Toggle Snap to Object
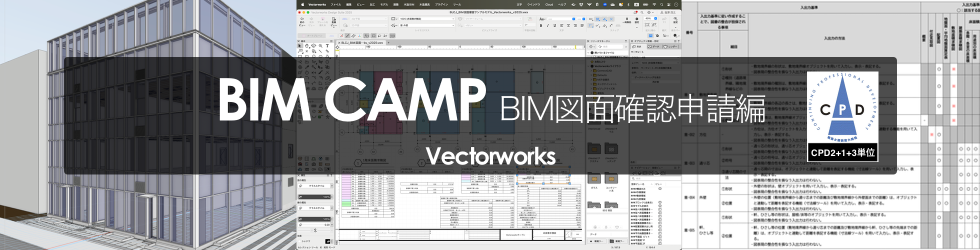 597,19
